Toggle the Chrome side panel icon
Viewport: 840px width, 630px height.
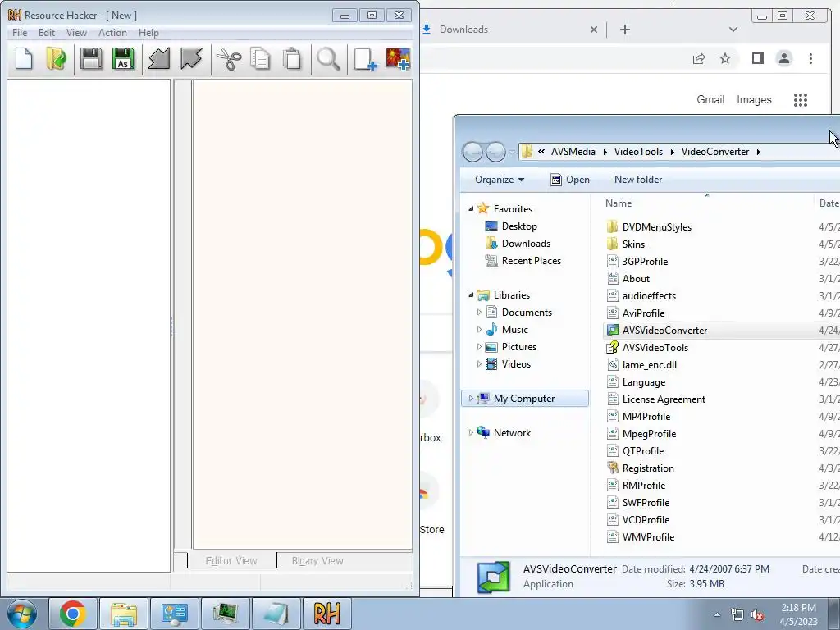757,58
